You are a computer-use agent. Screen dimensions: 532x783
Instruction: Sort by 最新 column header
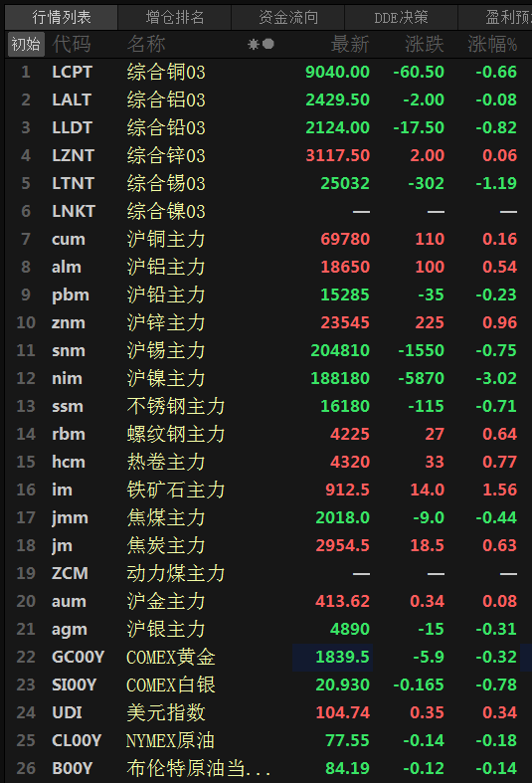[350, 45]
